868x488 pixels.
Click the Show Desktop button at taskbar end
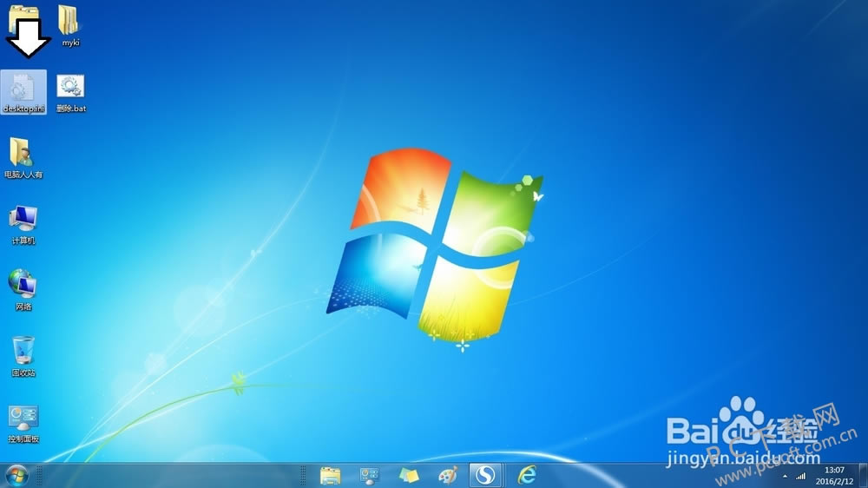pyautogui.click(x=864, y=475)
